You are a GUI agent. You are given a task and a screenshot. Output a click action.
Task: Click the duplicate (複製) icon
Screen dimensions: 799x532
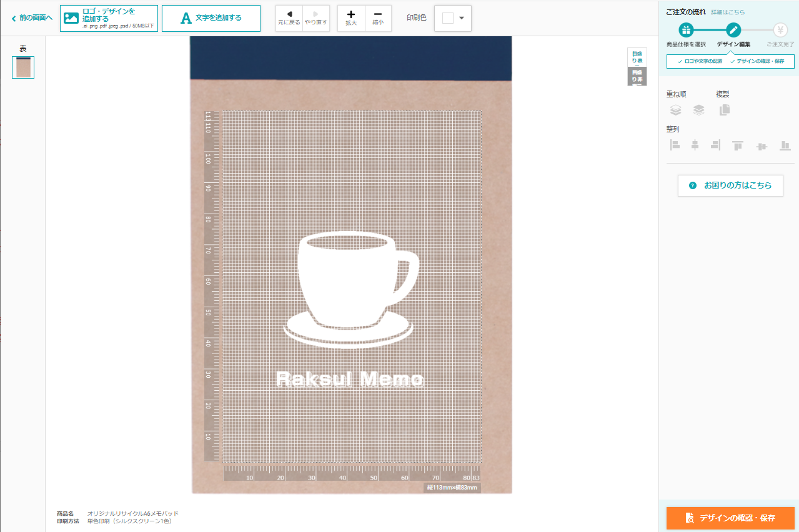[724, 110]
